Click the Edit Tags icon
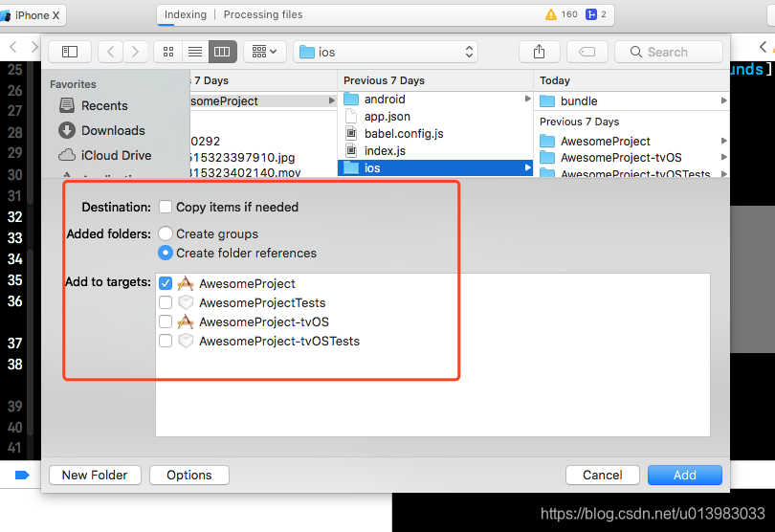 [x=587, y=52]
